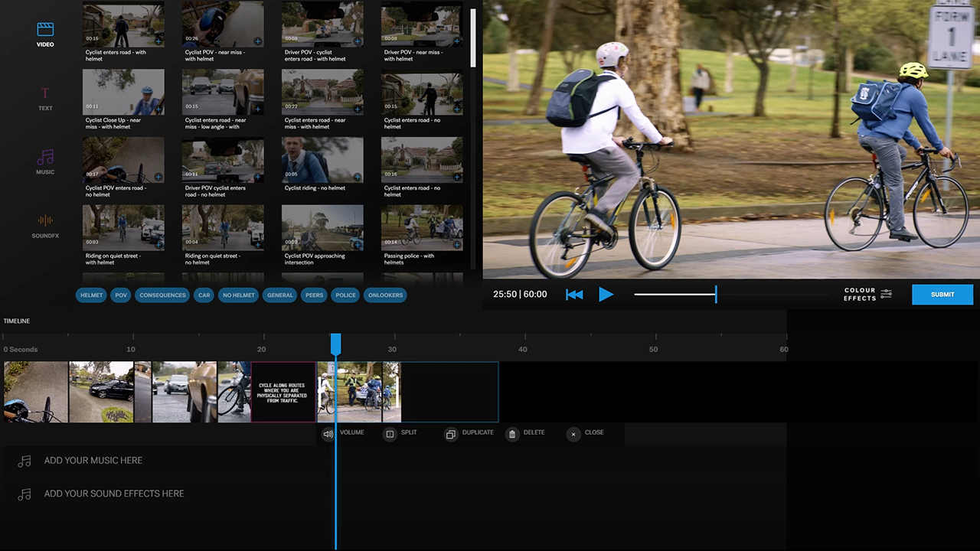The height and width of the screenshot is (551, 980).
Task: Click the Volume speaker icon for selected clip
Action: (328, 434)
